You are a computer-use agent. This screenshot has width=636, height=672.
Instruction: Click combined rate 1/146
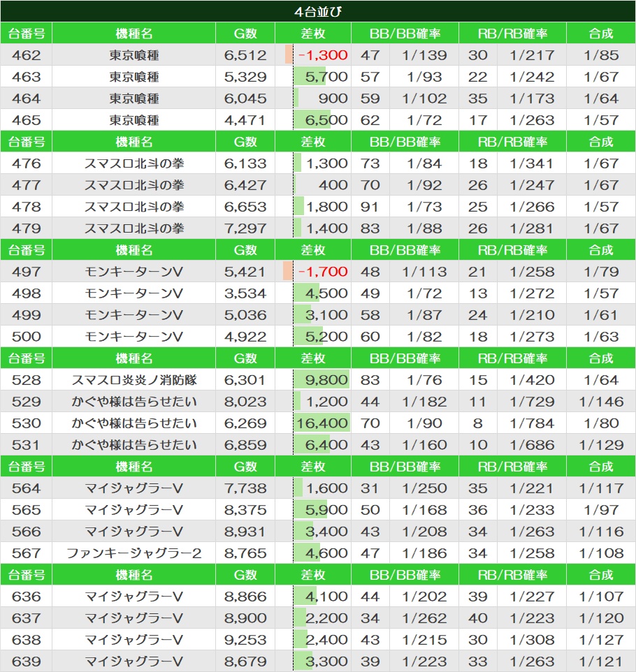[601, 402]
